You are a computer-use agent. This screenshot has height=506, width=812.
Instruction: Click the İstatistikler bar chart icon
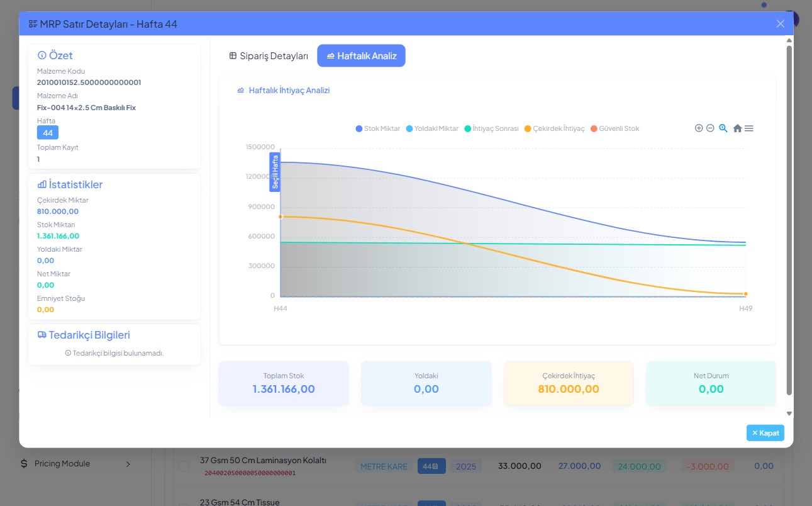pyautogui.click(x=42, y=184)
